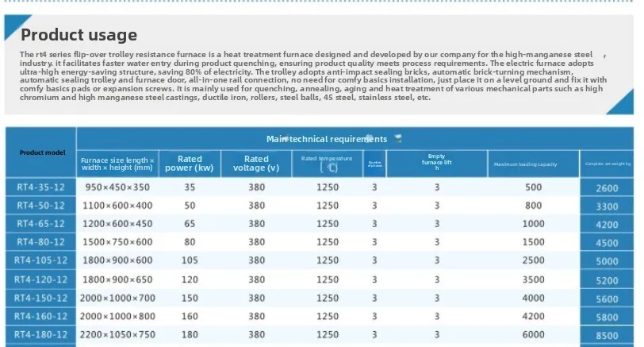Select the RT4-80-12 model row label

[x=41, y=242]
